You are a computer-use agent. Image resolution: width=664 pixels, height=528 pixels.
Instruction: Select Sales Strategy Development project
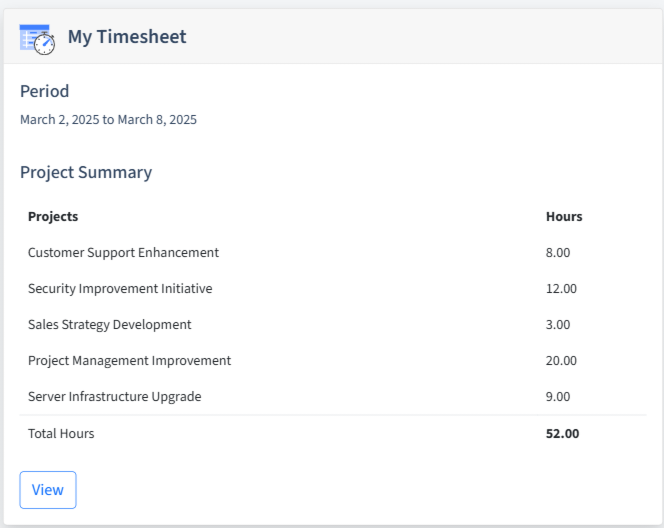coord(110,324)
